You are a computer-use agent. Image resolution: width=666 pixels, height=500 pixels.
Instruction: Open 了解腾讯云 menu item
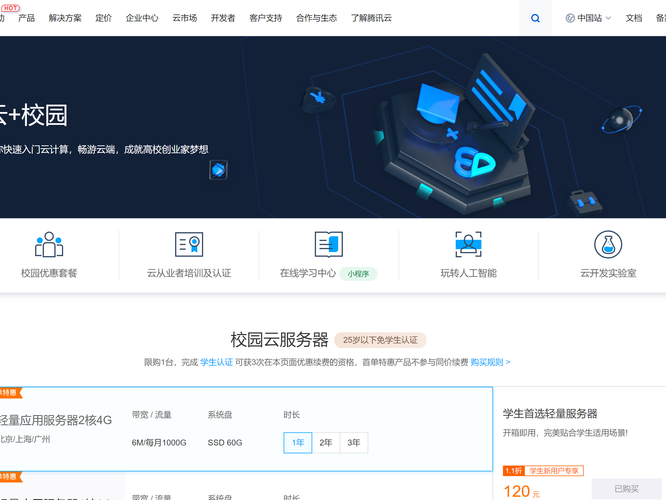pyautogui.click(x=371, y=18)
